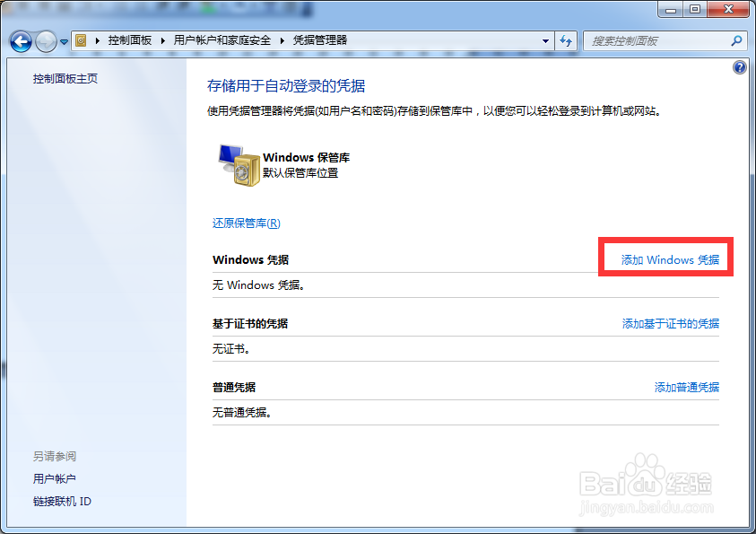Maximize the Credential Manager window

(x=695, y=9)
